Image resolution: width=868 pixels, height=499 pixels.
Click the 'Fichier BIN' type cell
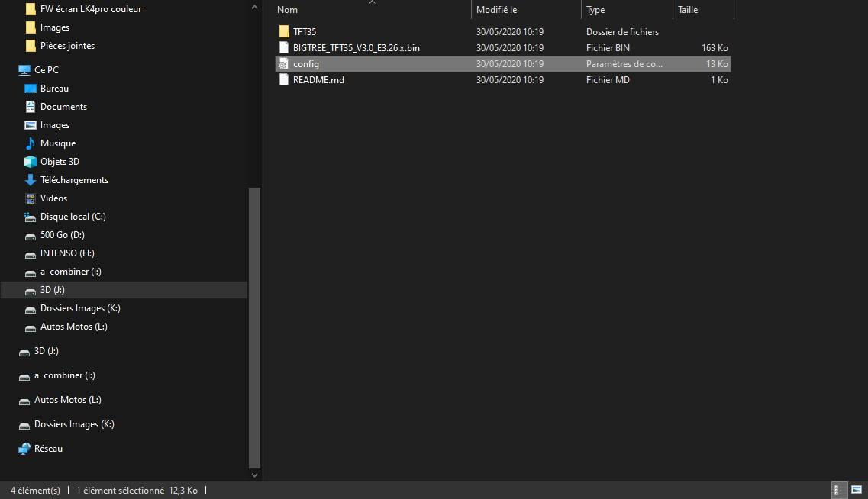coord(608,47)
